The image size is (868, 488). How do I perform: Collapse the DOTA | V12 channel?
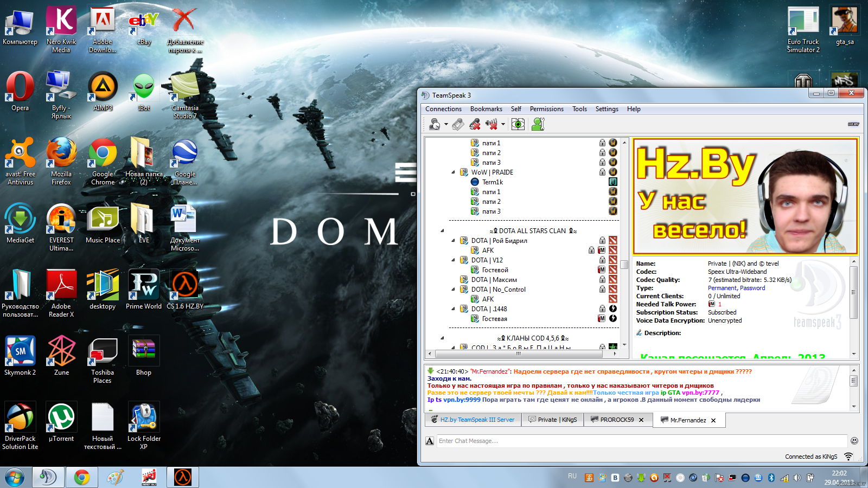click(x=454, y=260)
